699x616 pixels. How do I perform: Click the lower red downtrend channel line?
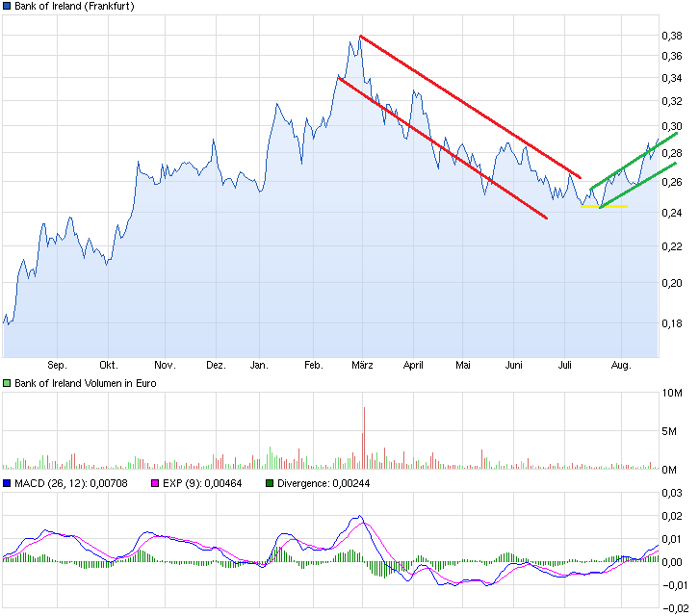click(x=442, y=148)
